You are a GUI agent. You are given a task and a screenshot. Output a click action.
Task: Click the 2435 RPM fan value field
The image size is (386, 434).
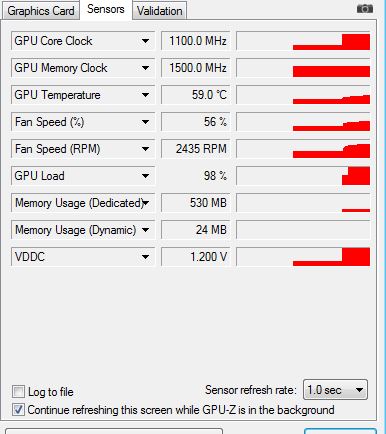coord(196,149)
